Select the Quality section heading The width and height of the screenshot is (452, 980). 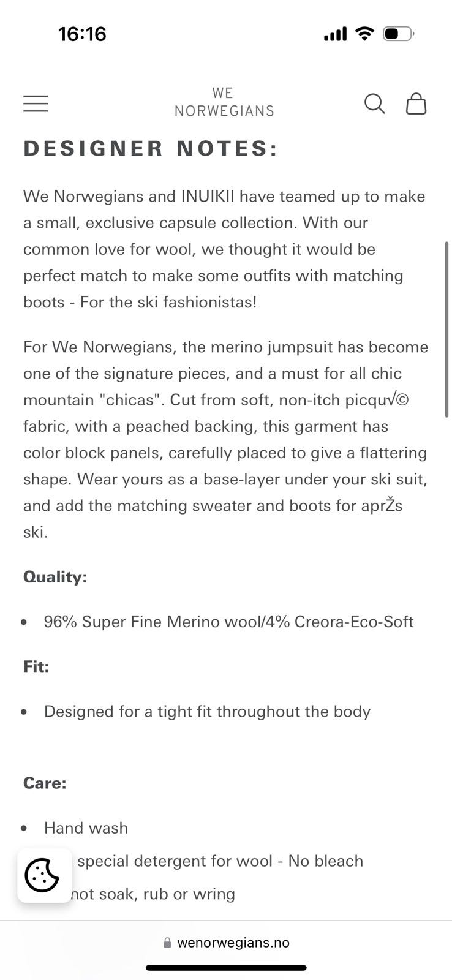pos(55,577)
